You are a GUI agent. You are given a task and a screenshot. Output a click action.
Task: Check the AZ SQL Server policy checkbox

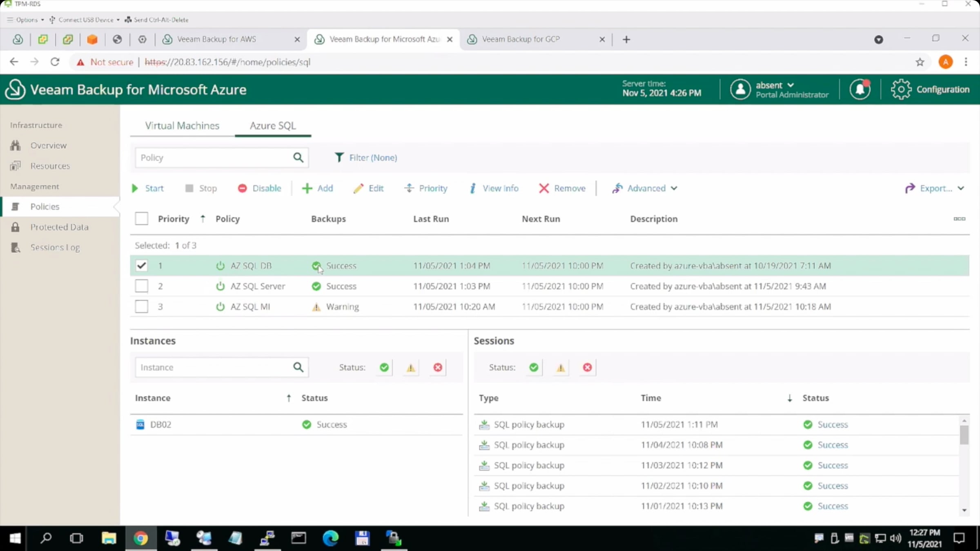click(141, 286)
